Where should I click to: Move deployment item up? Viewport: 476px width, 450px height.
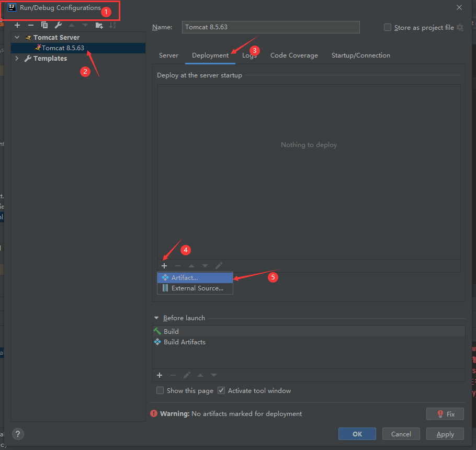[x=191, y=266]
